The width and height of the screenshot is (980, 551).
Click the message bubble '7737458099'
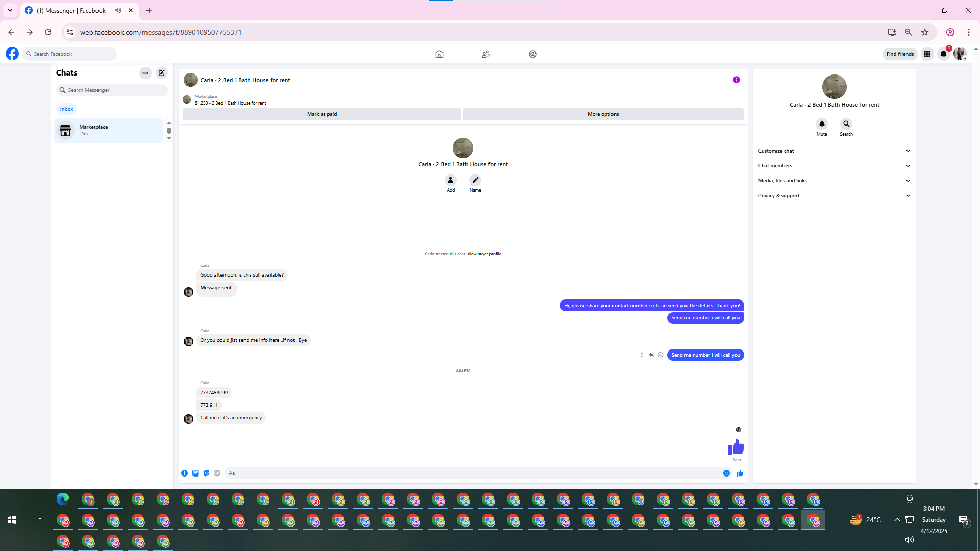point(214,393)
